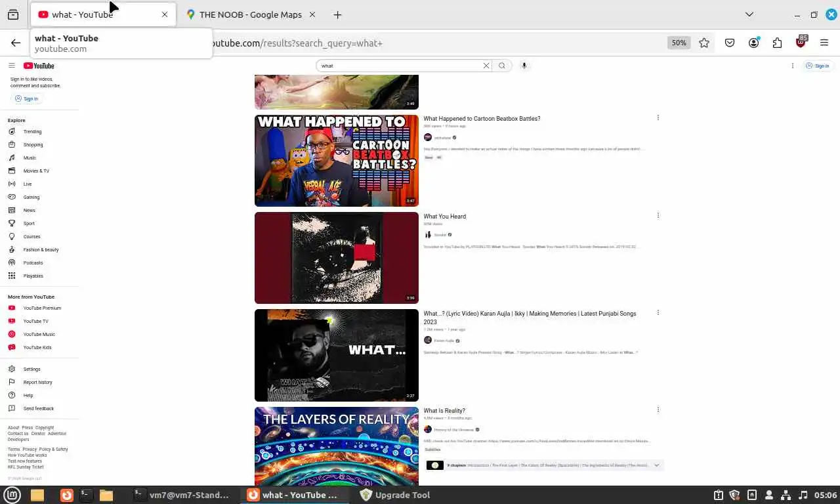Screen dimensions: 840x504
Task: Open options menu for Cartoon Beatbox Battles video
Action: [x=658, y=118]
